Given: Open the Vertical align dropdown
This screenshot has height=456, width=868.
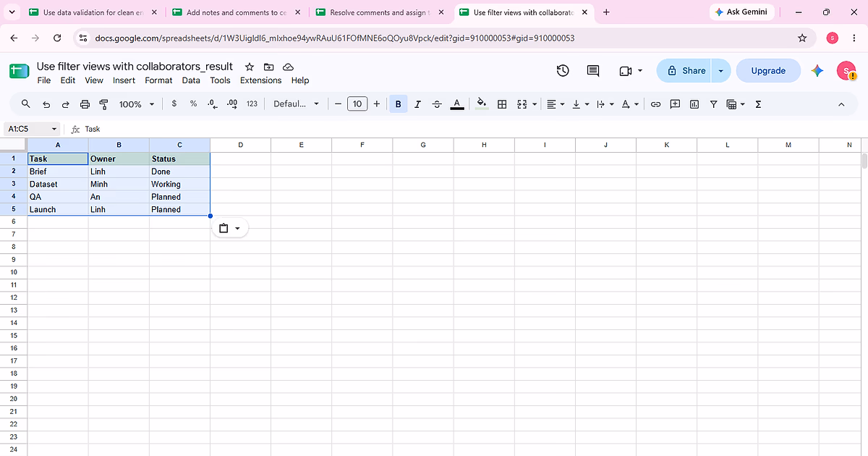Looking at the screenshot, I should (x=580, y=104).
